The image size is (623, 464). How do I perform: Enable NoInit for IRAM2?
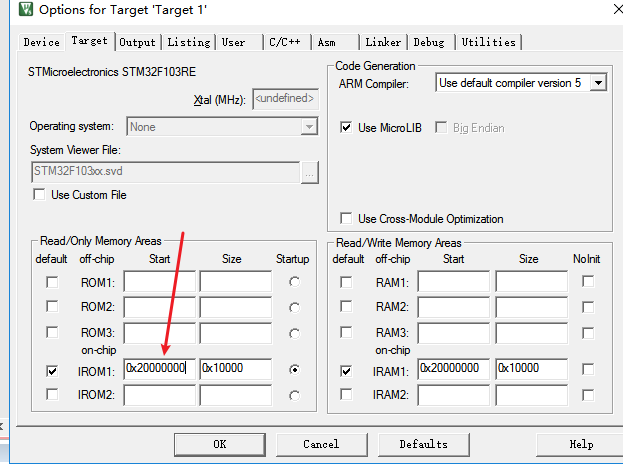(588, 395)
